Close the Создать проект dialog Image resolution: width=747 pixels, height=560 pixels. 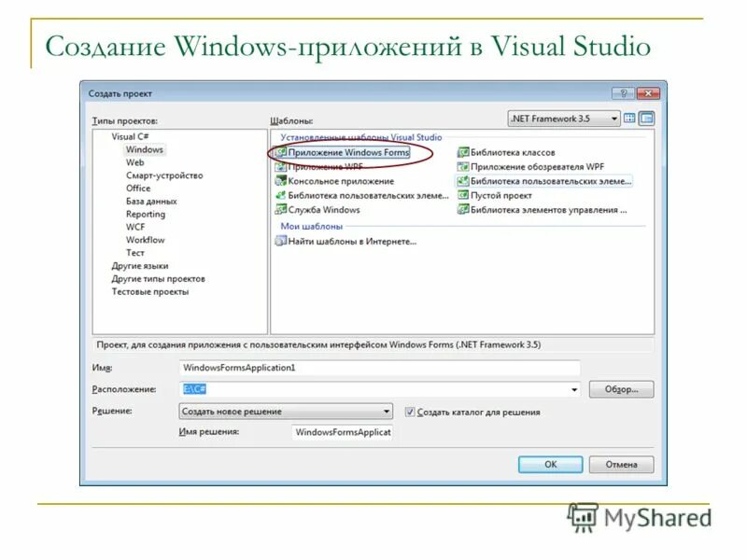[x=648, y=93]
